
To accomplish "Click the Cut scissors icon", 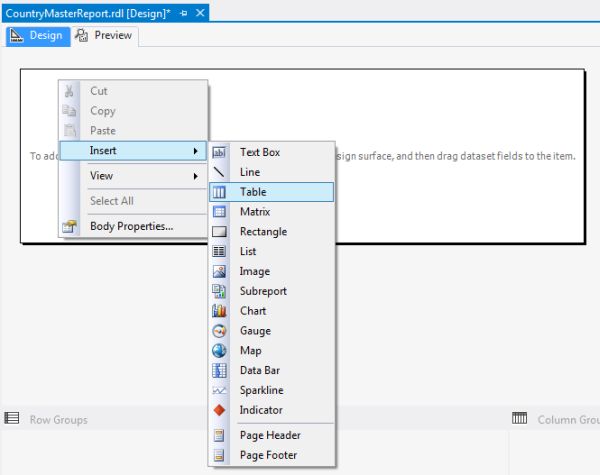I will (69, 91).
